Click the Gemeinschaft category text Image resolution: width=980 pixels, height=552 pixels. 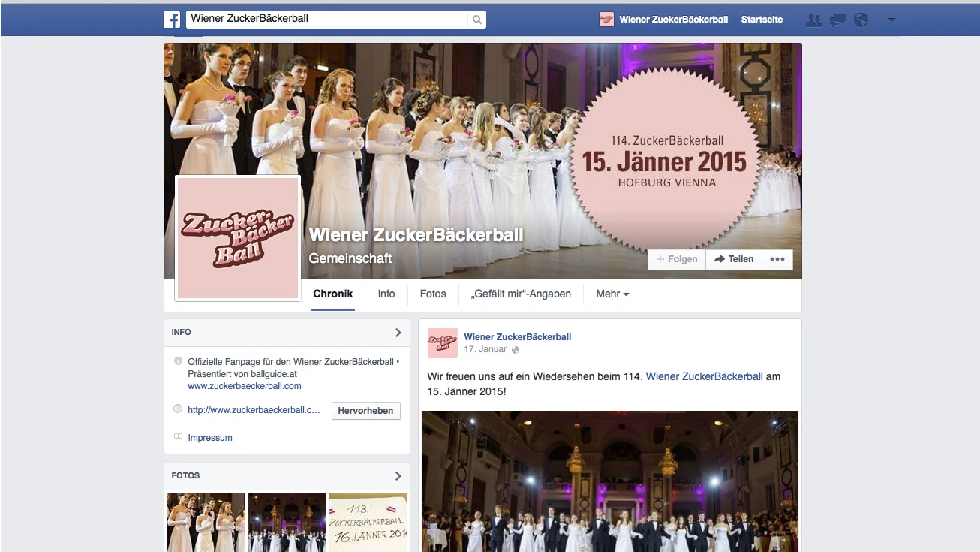(350, 258)
